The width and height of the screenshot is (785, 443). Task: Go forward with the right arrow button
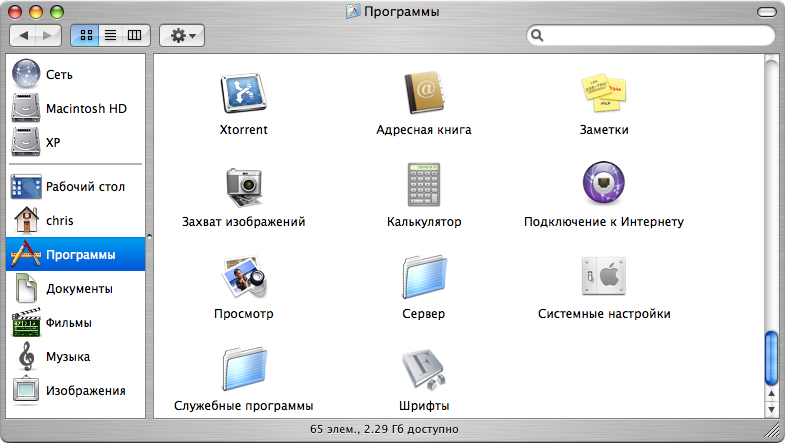point(48,35)
